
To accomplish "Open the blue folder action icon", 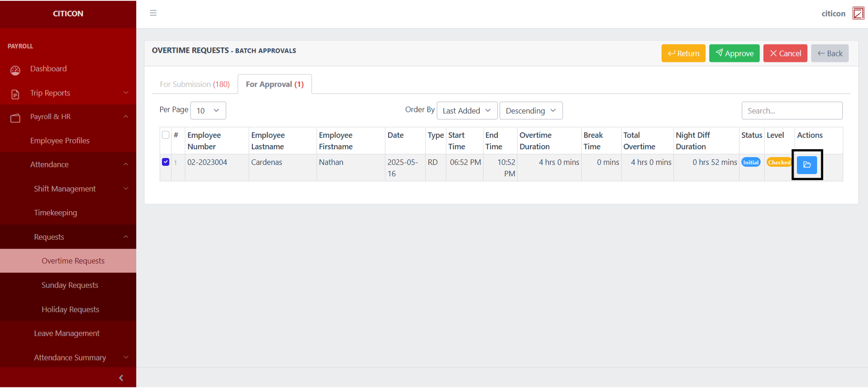I will point(807,165).
